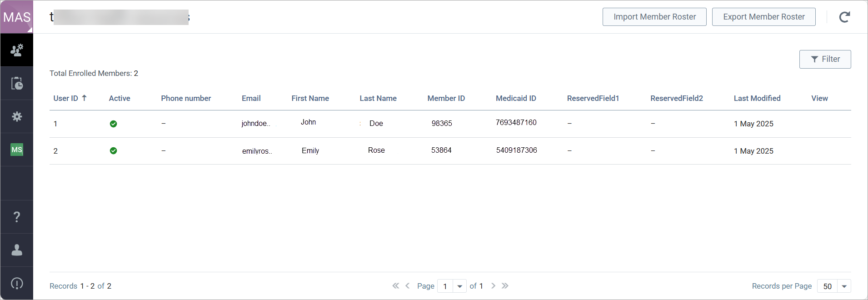Click the alert info icon in sidebar
Image resolution: width=868 pixels, height=300 pixels.
tap(17, 283)
